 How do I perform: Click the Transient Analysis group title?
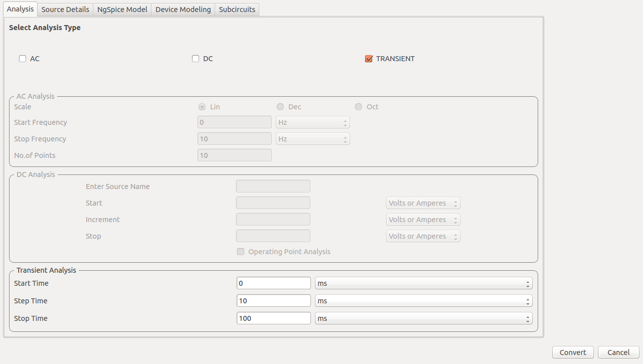pos(46,270)
